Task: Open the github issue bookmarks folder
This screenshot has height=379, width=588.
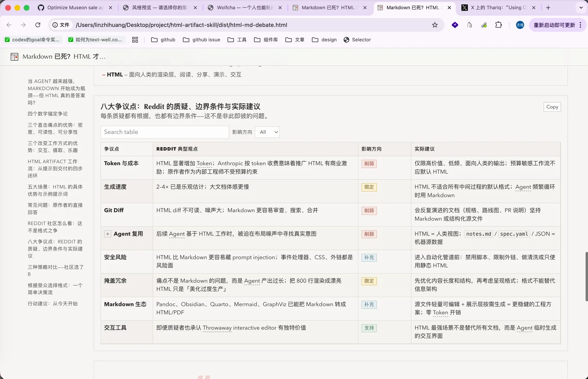Action: 201,40
